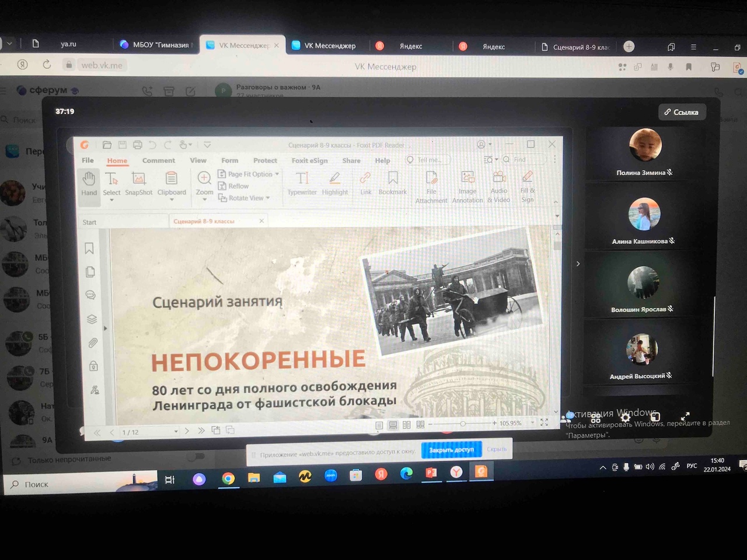
Task: Open the Layers panel in left sidebar
Action: tap(92, 319)
